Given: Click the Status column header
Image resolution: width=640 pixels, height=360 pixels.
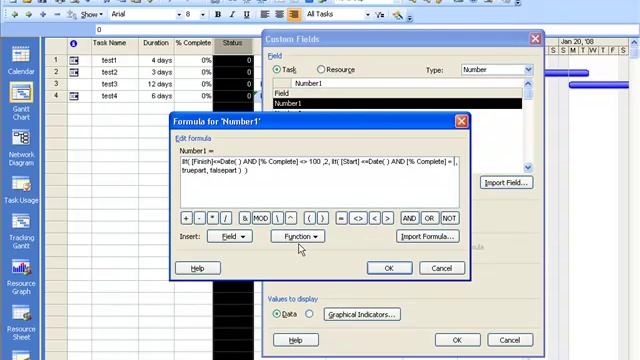Looking at the screenshot, I should click(x=233, y=46).
